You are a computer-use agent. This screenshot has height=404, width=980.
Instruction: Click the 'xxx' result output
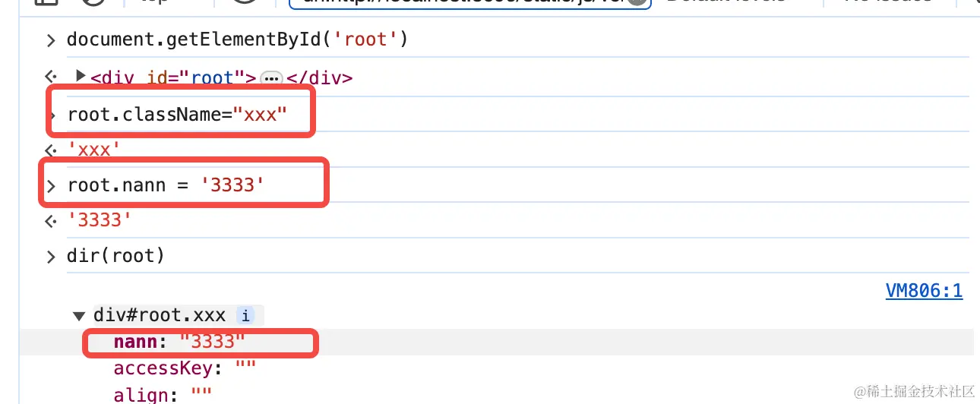click(x=95, y=150)
